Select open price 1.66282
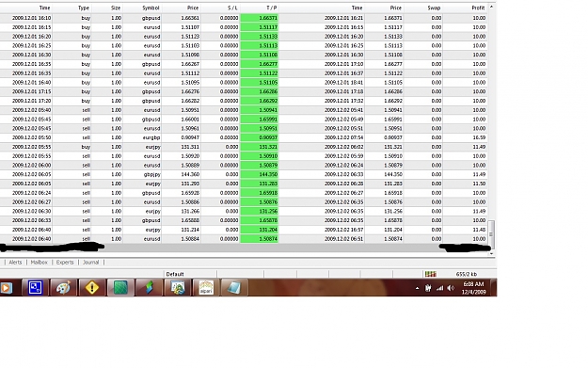This screenshot has height=368, width=588. pos(190,101)
